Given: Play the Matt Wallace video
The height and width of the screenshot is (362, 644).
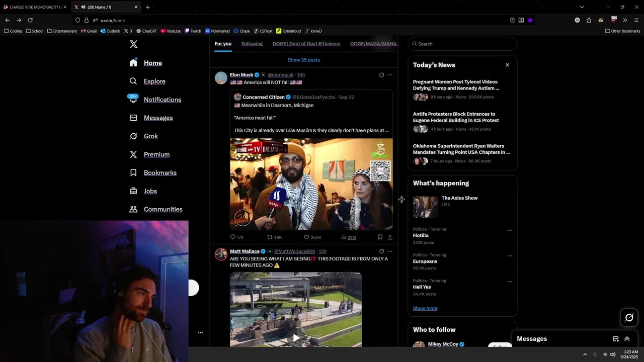Looking at the screenshot, I should click(x=296, y=338).
